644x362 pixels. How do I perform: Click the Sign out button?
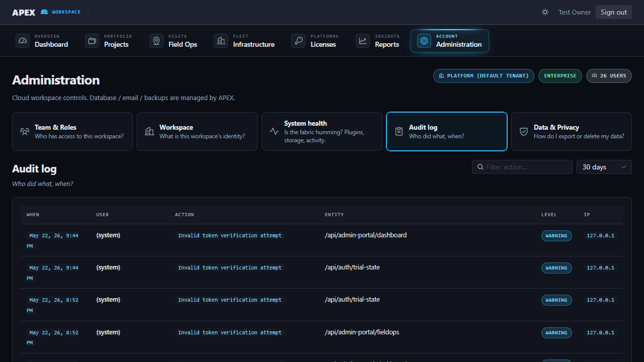[x=614, y=12]
